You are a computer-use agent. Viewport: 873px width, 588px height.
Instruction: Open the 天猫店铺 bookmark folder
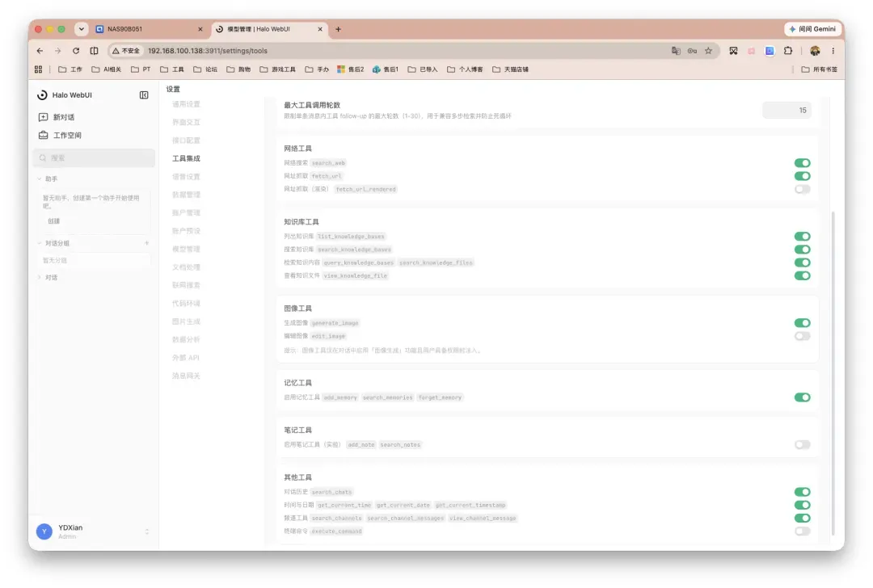pyautogui.click(x=511, y=69)
